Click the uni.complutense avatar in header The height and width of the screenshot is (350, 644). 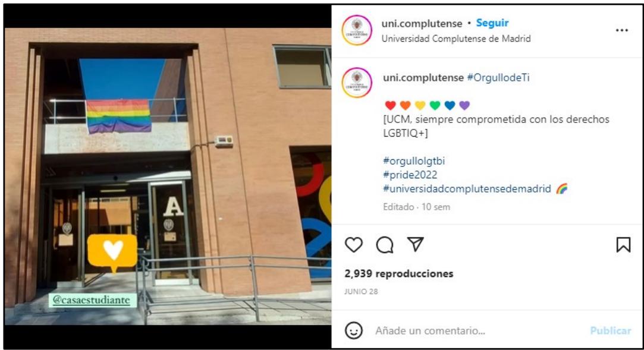point(357,30)
